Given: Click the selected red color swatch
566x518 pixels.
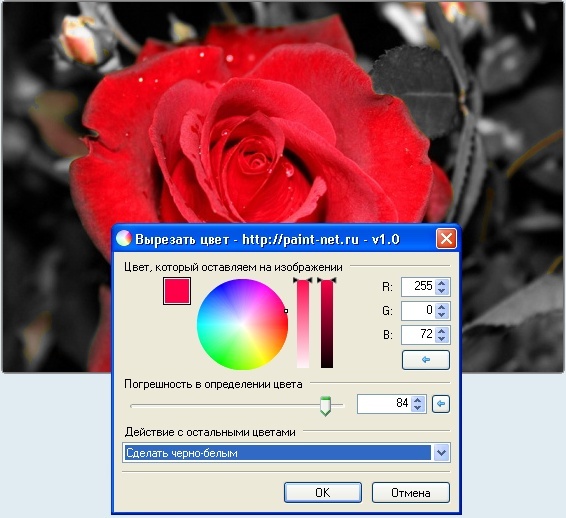Looking at the screenshot, I should 177,291.
